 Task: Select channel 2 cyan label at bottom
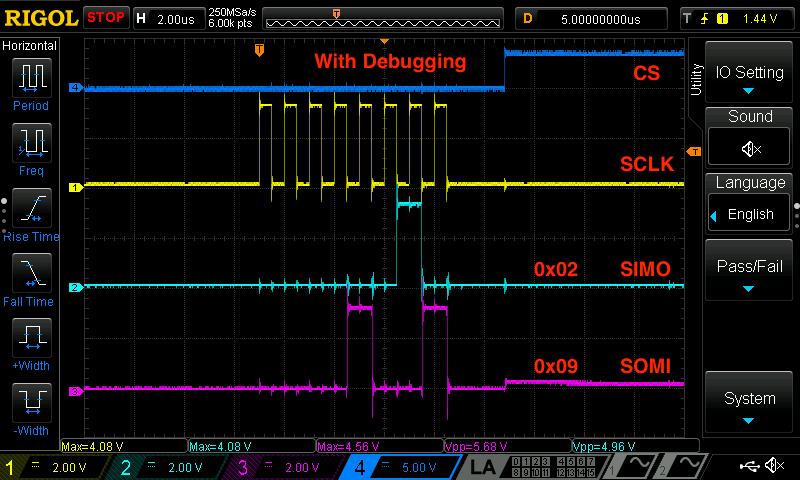(126, 467)
